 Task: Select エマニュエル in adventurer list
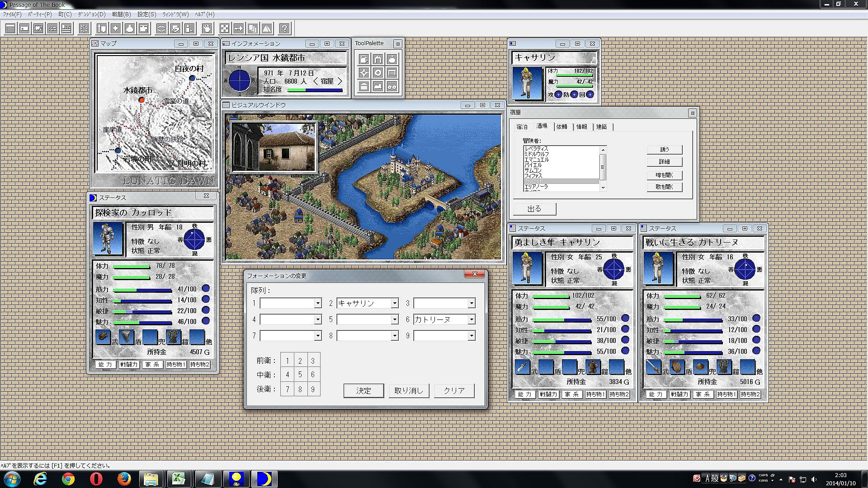537,160
